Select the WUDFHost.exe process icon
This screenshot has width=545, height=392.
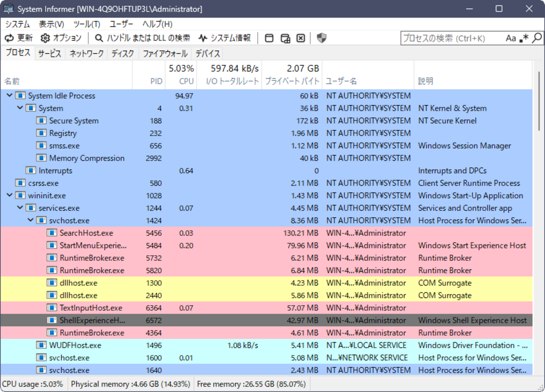click(42, 345)
